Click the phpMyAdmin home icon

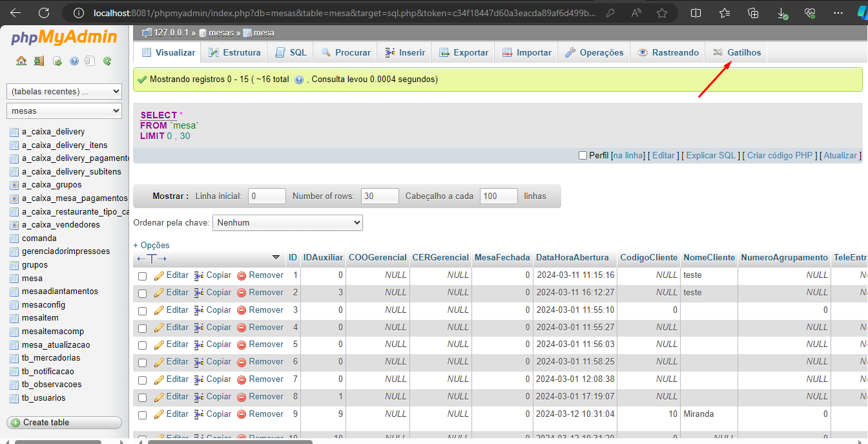point(21,61)
